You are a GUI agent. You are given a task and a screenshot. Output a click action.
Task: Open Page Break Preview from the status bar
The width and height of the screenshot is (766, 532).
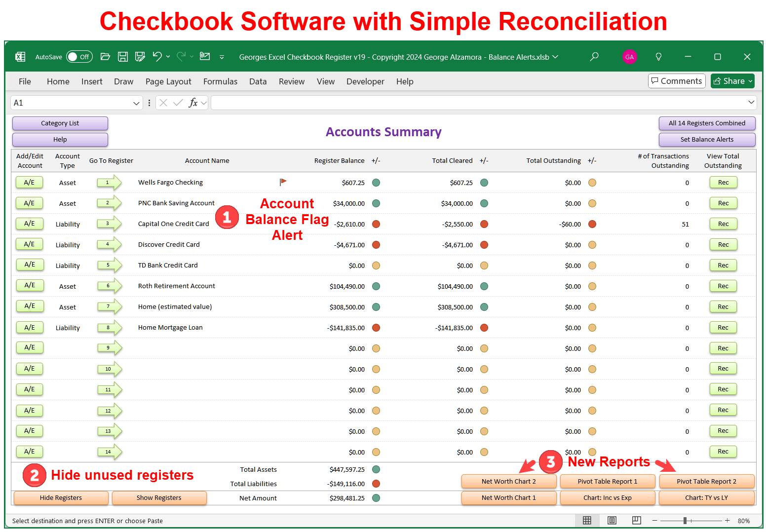point(636,521)
